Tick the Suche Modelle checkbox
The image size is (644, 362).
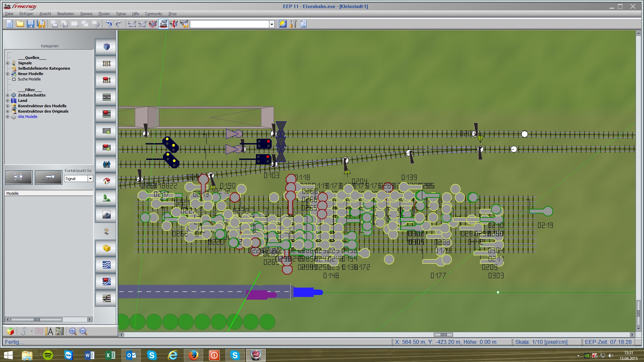[x=14, y=79]
